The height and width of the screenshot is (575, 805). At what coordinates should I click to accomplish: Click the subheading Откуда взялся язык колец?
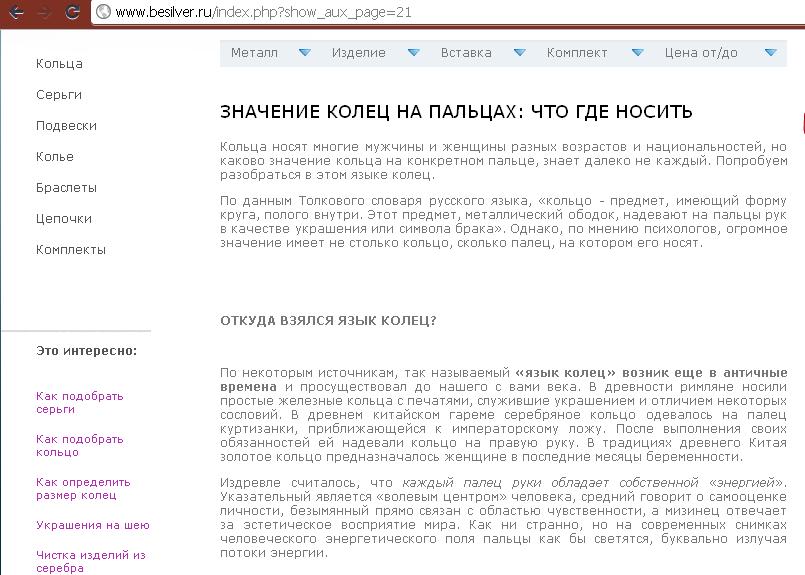328,321
